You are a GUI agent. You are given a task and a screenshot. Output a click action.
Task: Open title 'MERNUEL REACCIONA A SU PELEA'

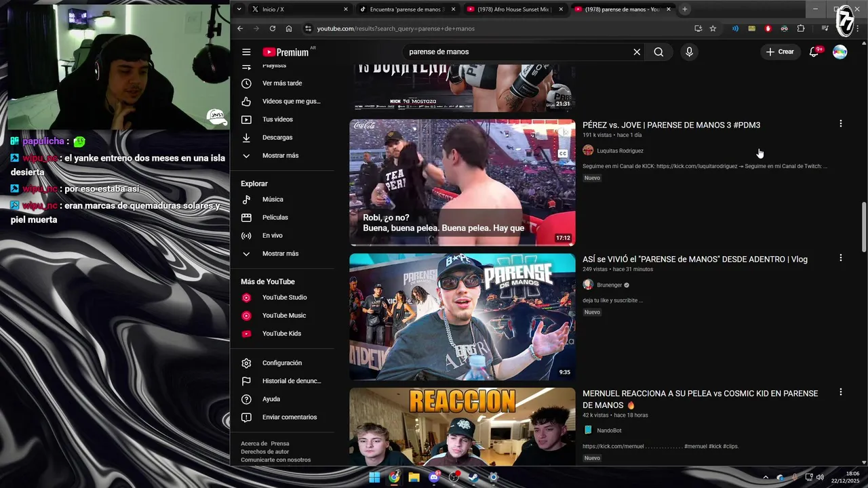pyautogui.click(x=701, y=399)
